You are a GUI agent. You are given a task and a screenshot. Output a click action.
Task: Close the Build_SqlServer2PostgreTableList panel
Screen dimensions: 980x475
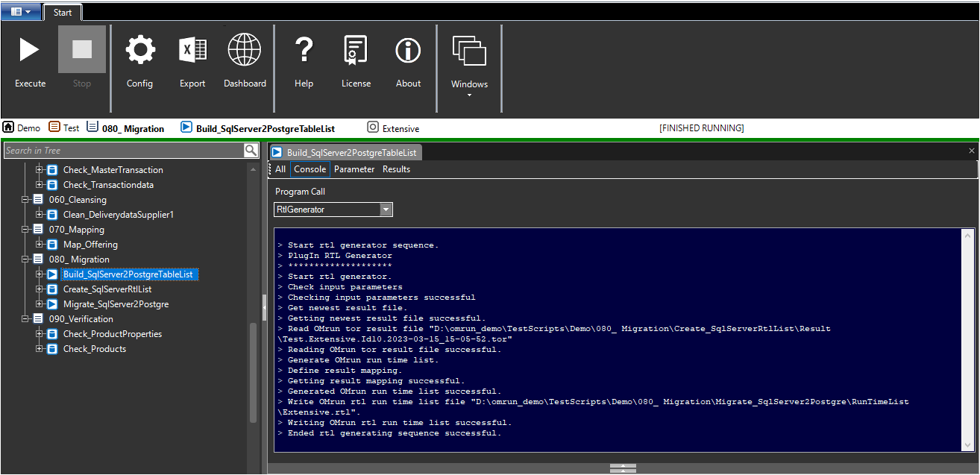(971, 151)
